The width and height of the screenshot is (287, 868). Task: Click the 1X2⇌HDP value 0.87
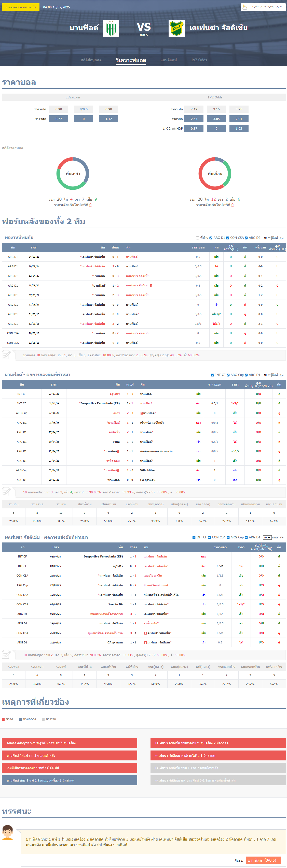point(194,128)
